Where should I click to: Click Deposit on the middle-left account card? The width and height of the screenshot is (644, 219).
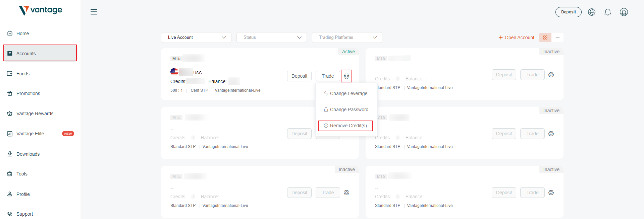(x=299, y=134)
